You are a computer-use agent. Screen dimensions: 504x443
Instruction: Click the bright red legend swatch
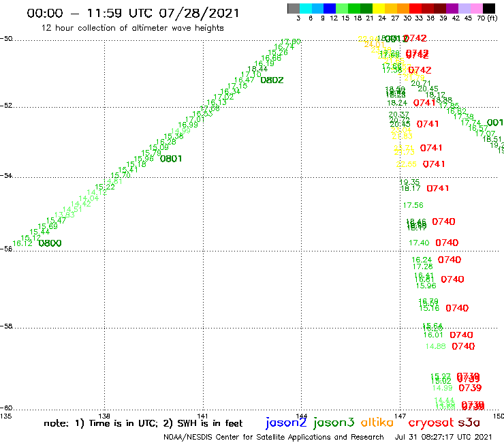(415, 8)
